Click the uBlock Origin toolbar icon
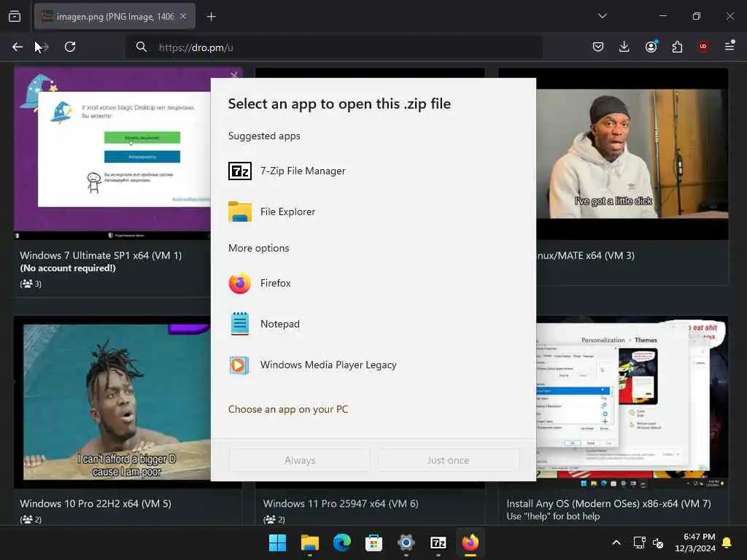This screenshot has width=747, height=560. (703, 47)
